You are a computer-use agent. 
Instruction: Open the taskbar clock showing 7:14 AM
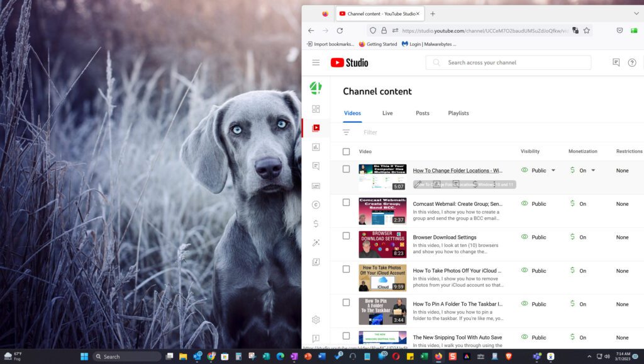pyautogui.click(x=622, y=356)
